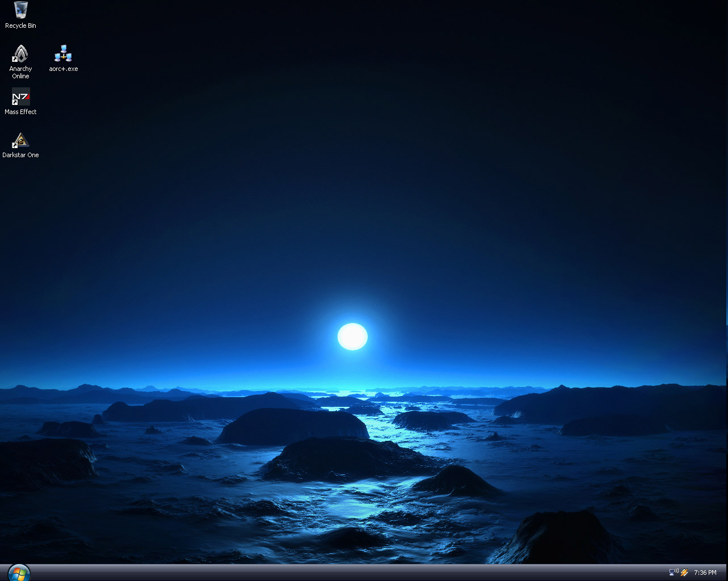Click an empty area of the taskbar

click(x=340, y=572)
